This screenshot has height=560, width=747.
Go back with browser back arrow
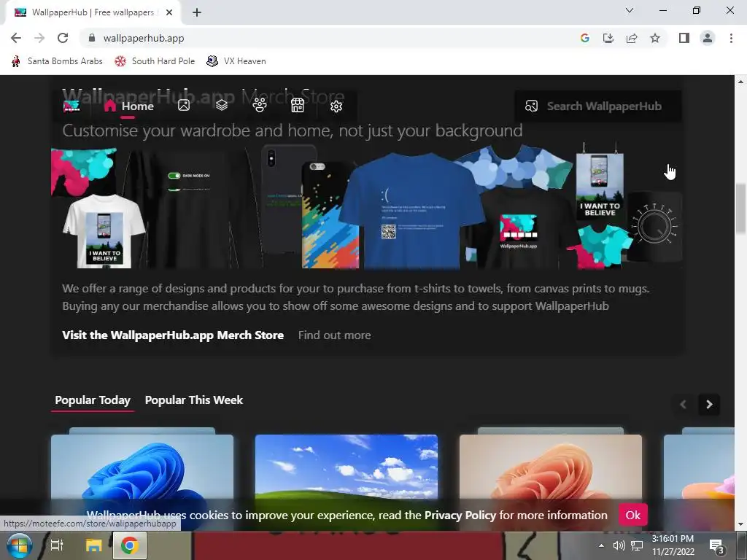tap(16, 38)
